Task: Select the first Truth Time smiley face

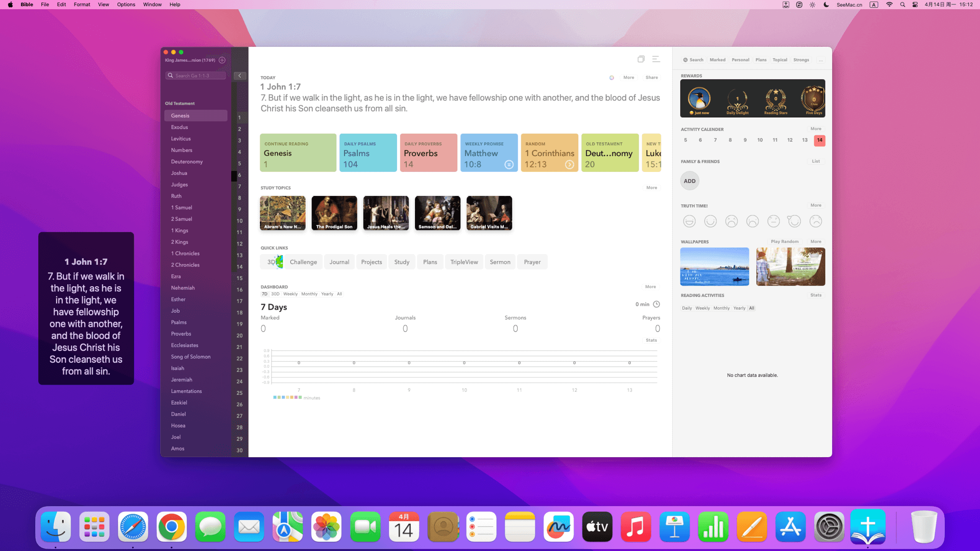Action: pyautogui.click(x=689, y=221)
